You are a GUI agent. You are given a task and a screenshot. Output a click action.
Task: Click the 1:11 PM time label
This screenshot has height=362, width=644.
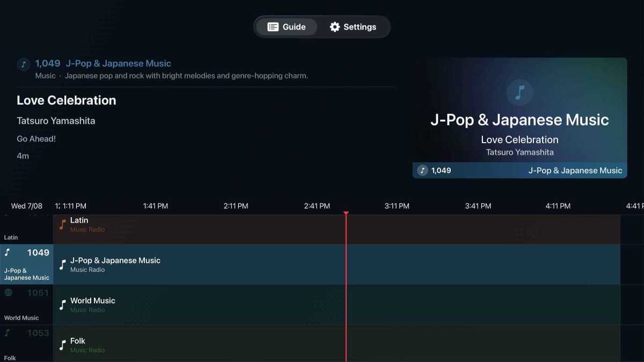pyautogui.click(x=75, y=206)
